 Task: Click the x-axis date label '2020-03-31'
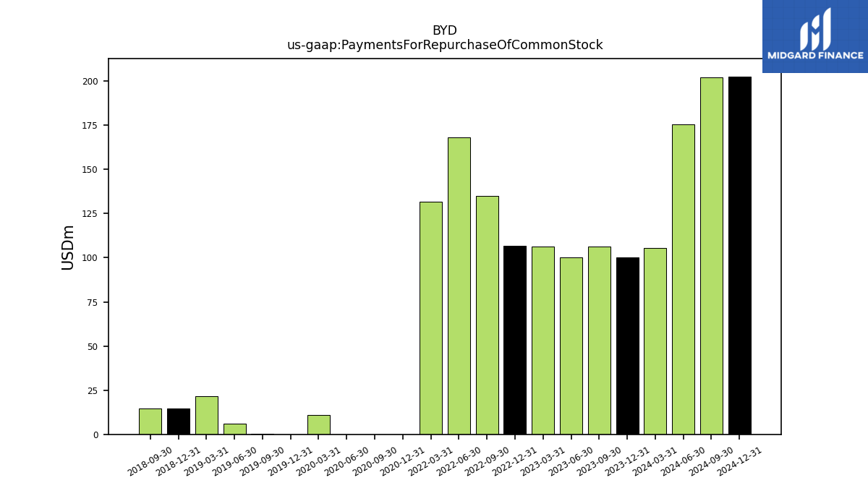click(x=318, y=461)
